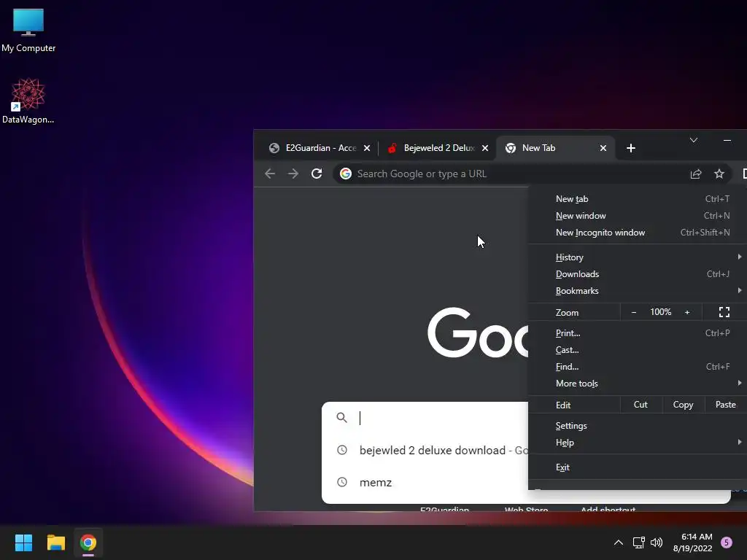Click the Paste button in Edit row
This screenshot has width=747, height=560.
pos(726,405)
